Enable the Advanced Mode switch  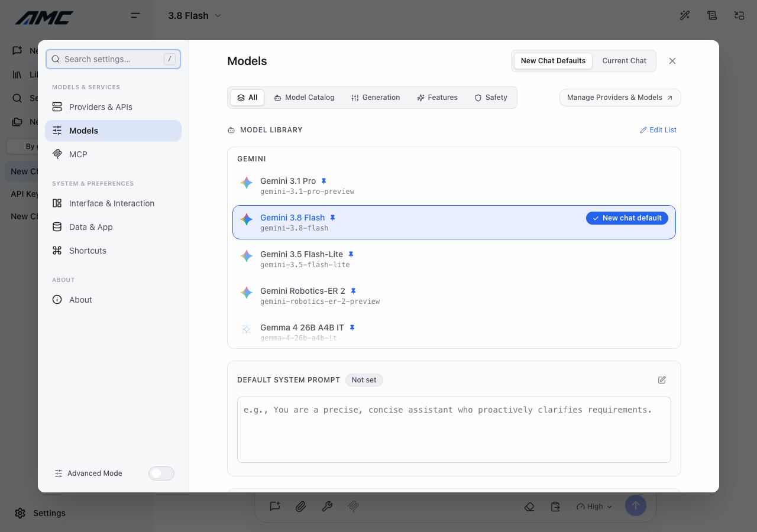pos(161,473)
